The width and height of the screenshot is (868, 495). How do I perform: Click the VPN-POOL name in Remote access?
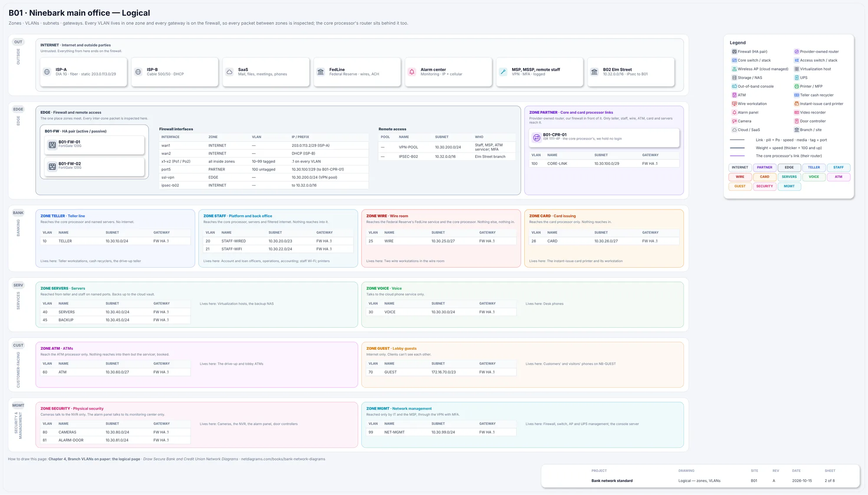[408, 147]
